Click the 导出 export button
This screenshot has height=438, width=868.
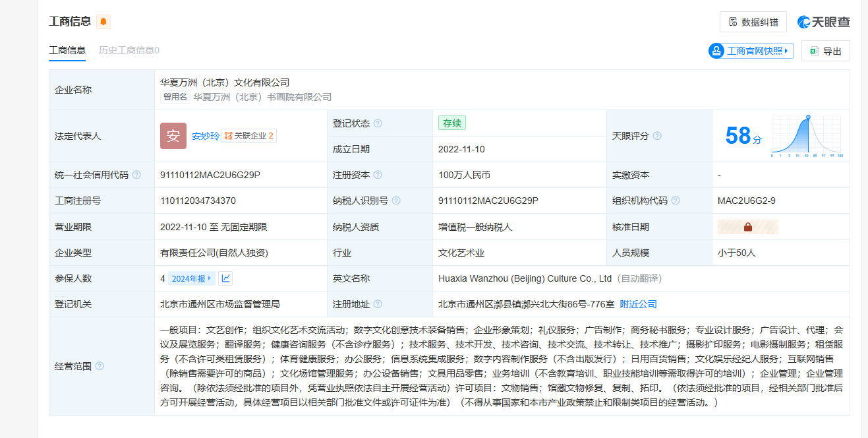pyautogui.click(x=825, y=51)
